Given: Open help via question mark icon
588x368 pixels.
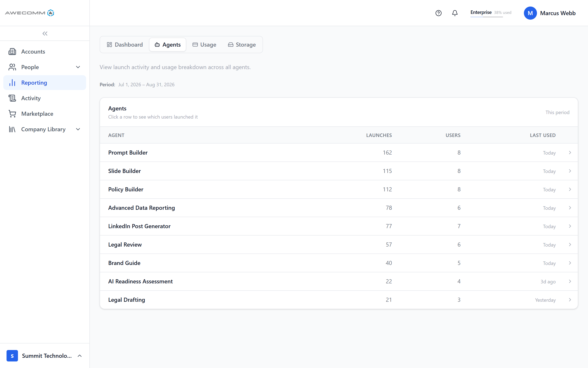Looking at the screenshot, I should (x=438, y=13).
